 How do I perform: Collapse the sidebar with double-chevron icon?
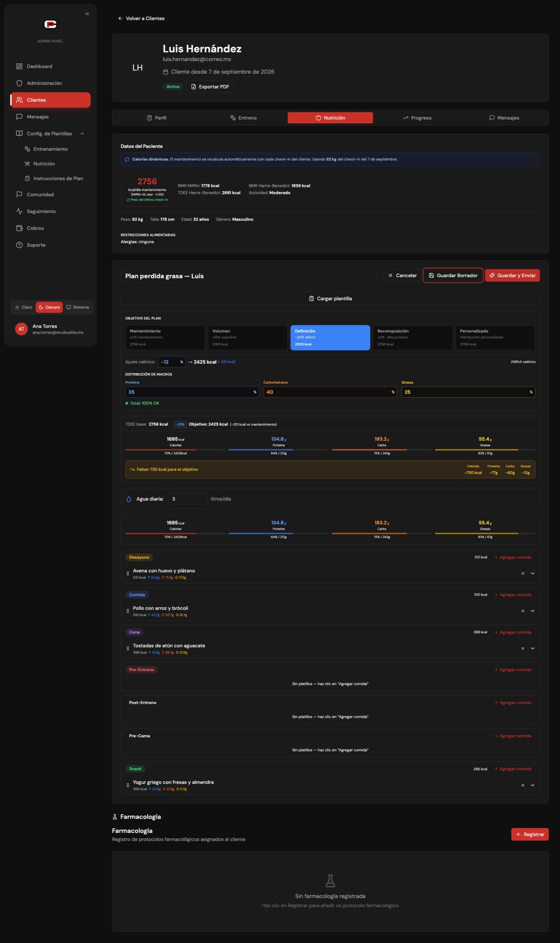(x=87, y=14)
